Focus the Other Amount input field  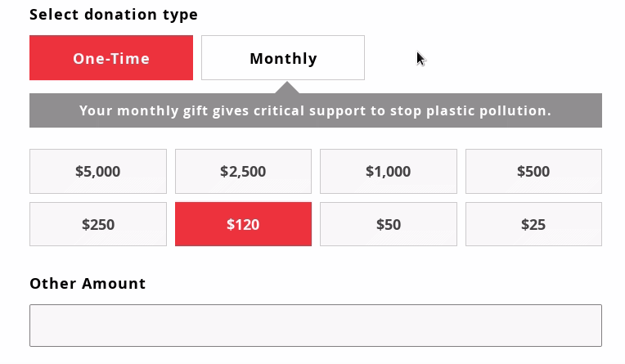316,326
